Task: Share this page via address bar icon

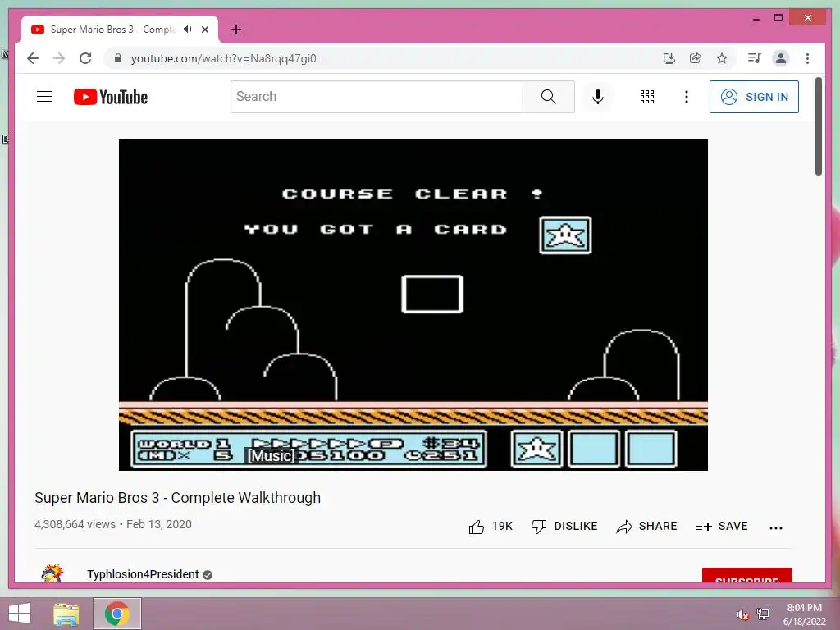Action: pos(696,58)
